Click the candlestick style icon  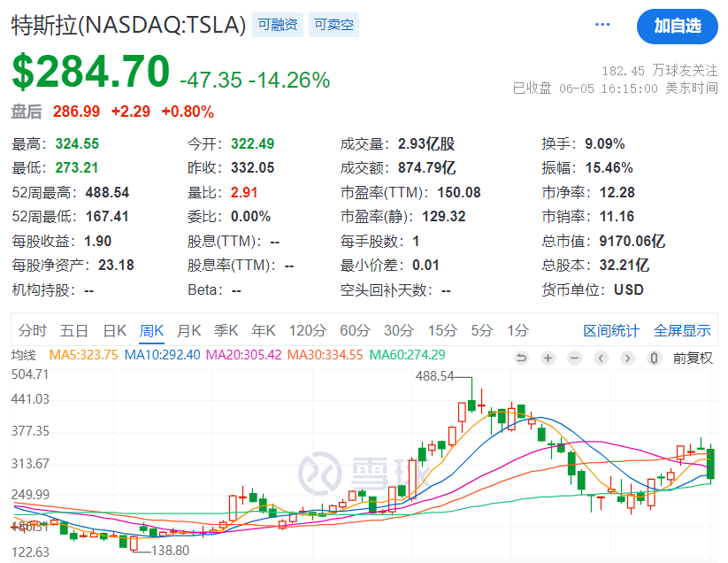(654, 358)
